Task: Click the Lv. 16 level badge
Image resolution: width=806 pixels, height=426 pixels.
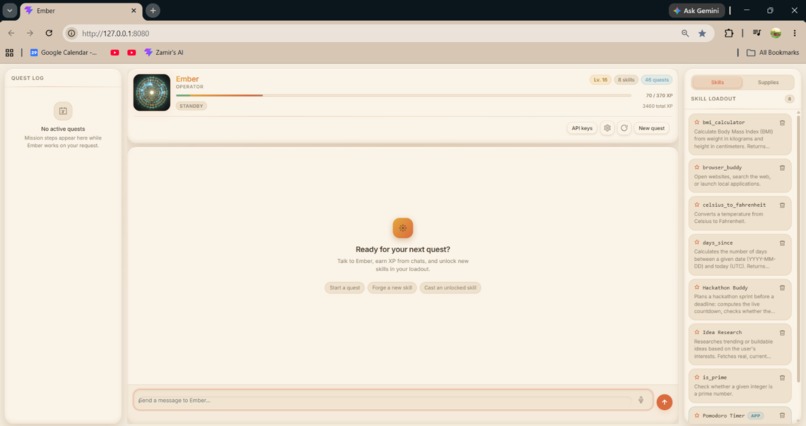Action: tap(600, 80)
